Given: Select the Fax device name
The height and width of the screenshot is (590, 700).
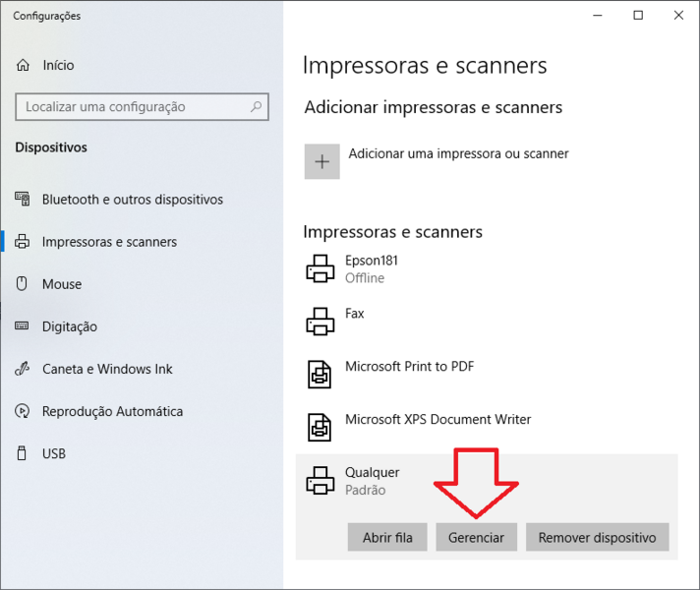Looking at the screenshot, I should (355, 314).
